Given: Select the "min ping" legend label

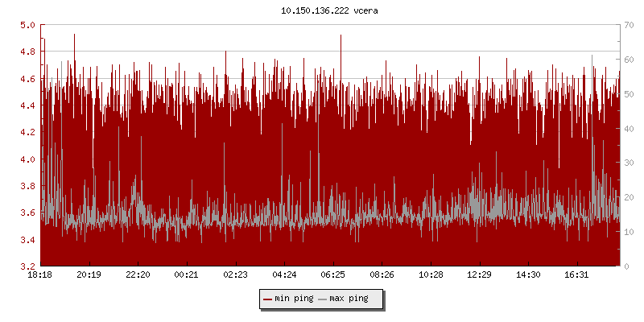Looking at the screenshot, I should click(x=294, y=299).
